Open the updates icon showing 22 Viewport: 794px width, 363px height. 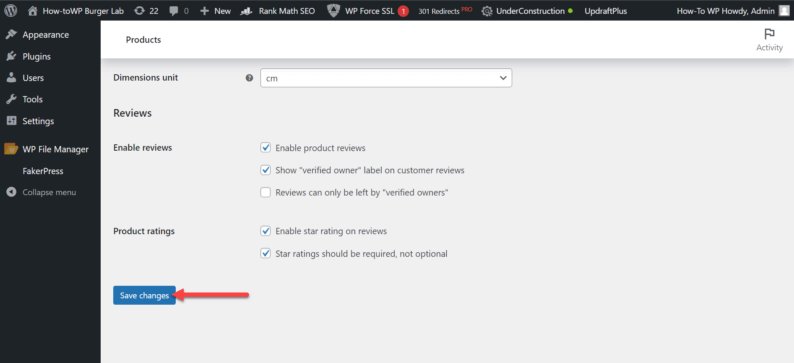coord(140,11)
